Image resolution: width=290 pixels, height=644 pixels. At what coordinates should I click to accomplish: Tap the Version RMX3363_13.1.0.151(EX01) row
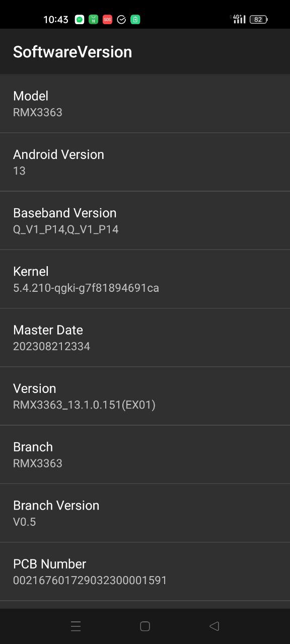[145, 396]
